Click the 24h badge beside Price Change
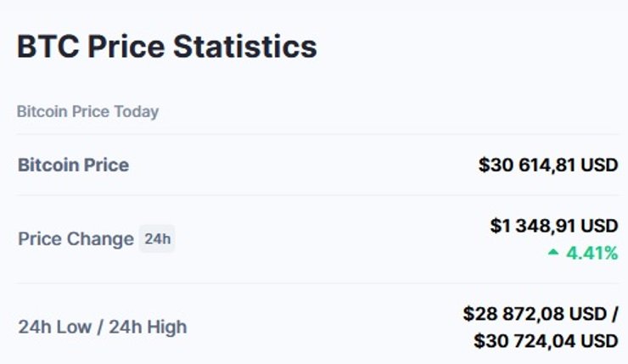628x364 pixels. pos(157,239)
